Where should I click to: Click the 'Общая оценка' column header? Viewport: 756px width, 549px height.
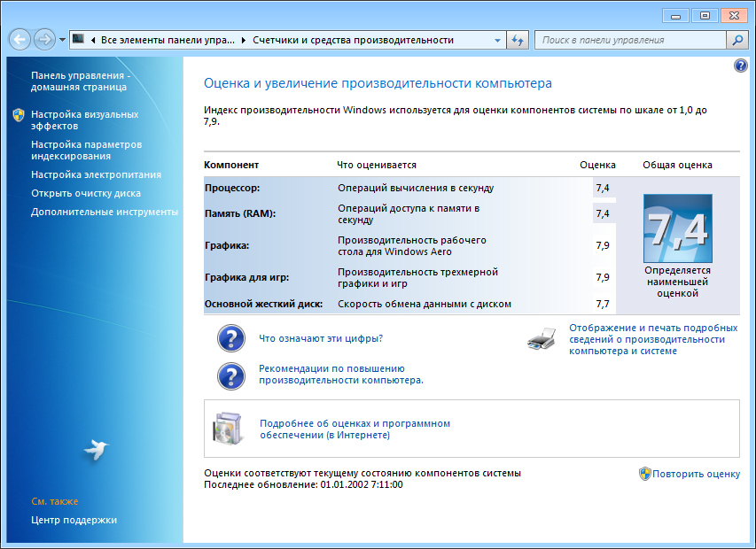[x=677, y=166]
